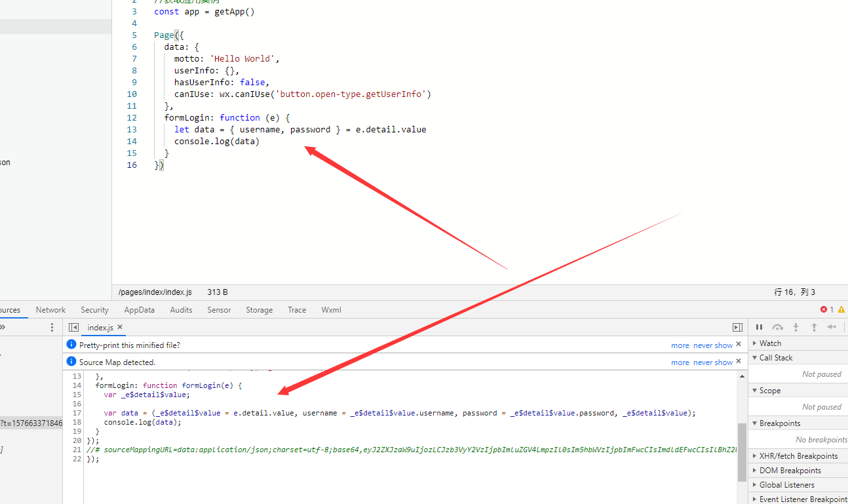
Task: Click the source code vertical scrollbar
Action: point(741,452)
